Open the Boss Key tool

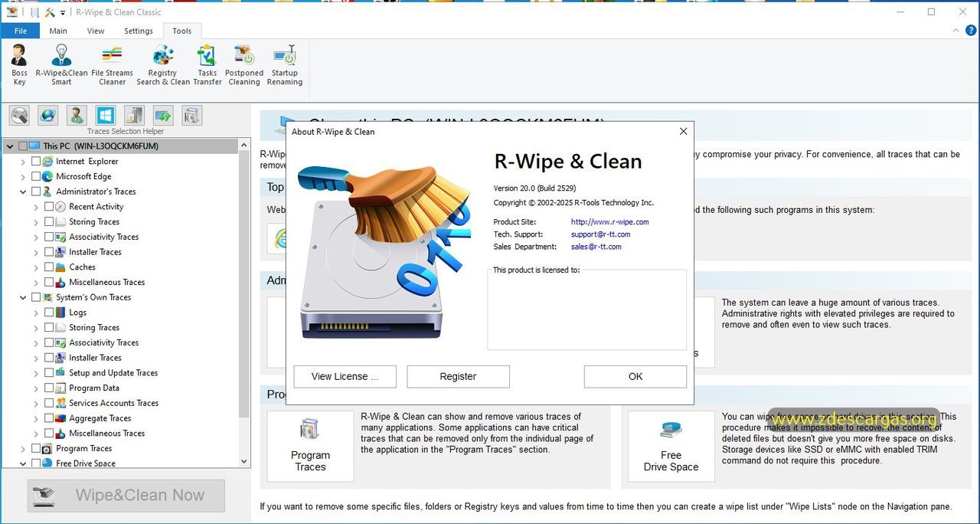(x=19, y=64)
